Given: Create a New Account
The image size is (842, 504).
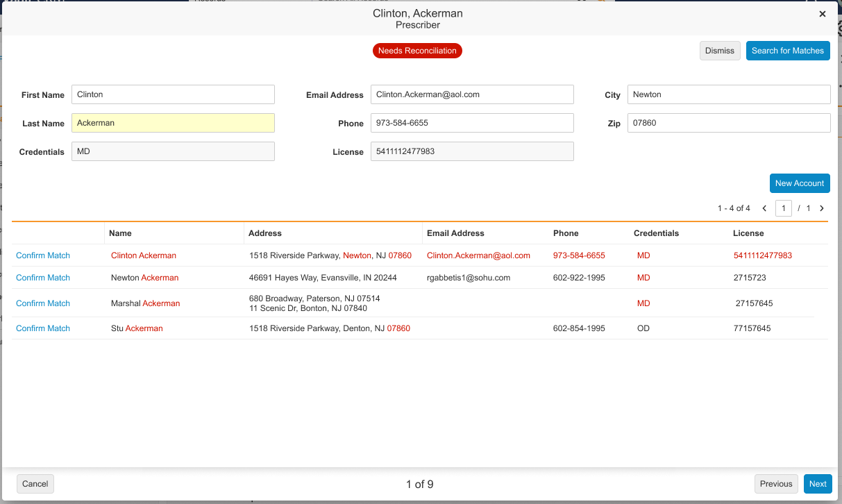Looking at the screenshot, I should pyautogui.click(x=800, y=183).
